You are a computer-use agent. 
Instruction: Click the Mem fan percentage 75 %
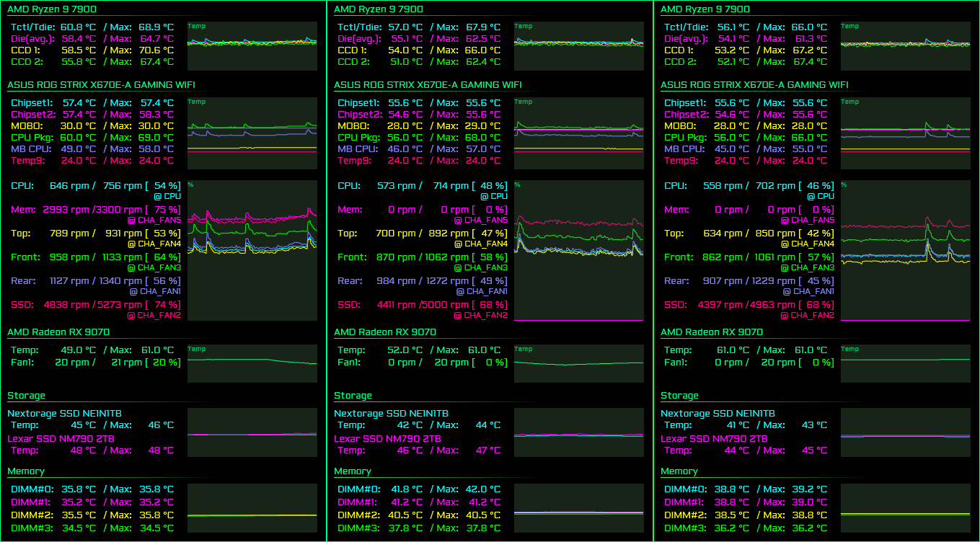[165, 210]
